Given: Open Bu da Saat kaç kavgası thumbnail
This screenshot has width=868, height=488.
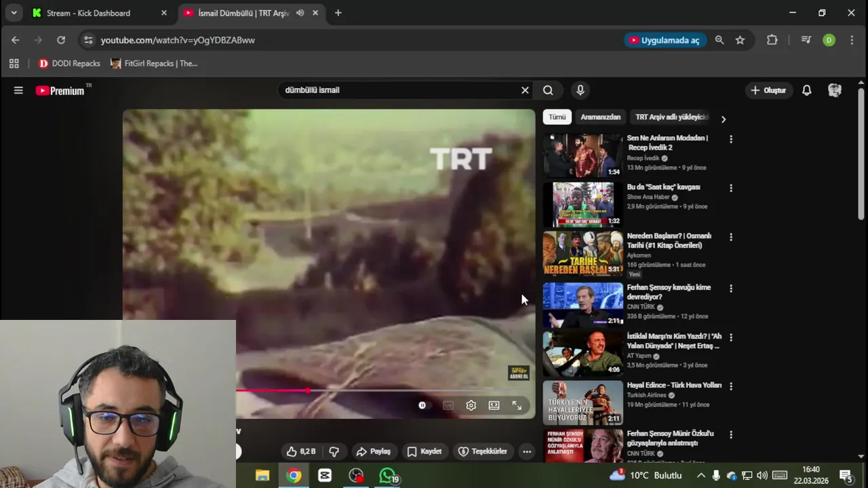Looking at the screenshot, I should [x=583, y=204].
